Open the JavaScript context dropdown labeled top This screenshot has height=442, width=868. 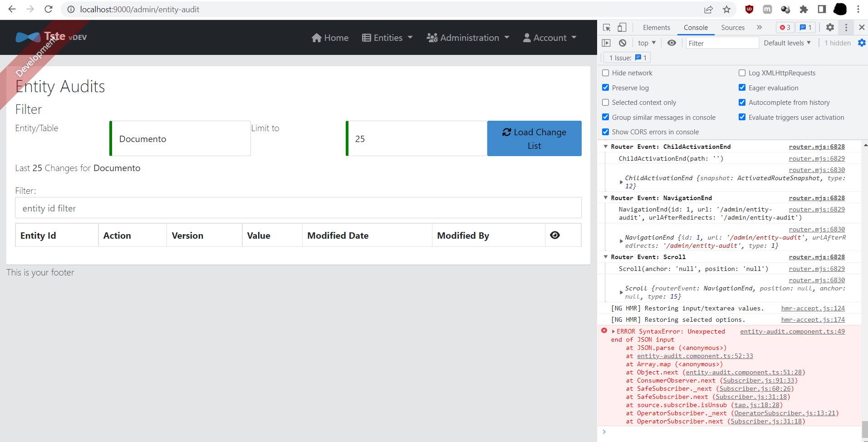pos(647,43)
